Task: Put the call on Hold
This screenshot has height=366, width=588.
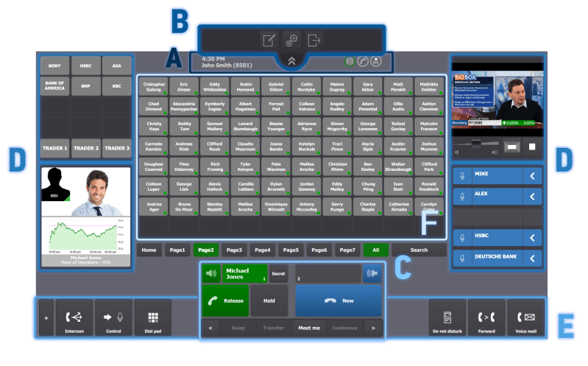Action: pos(269,300)
